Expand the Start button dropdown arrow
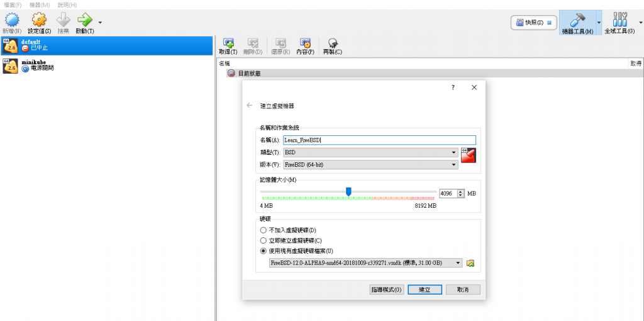644x321 pixels. coord(100,22)
